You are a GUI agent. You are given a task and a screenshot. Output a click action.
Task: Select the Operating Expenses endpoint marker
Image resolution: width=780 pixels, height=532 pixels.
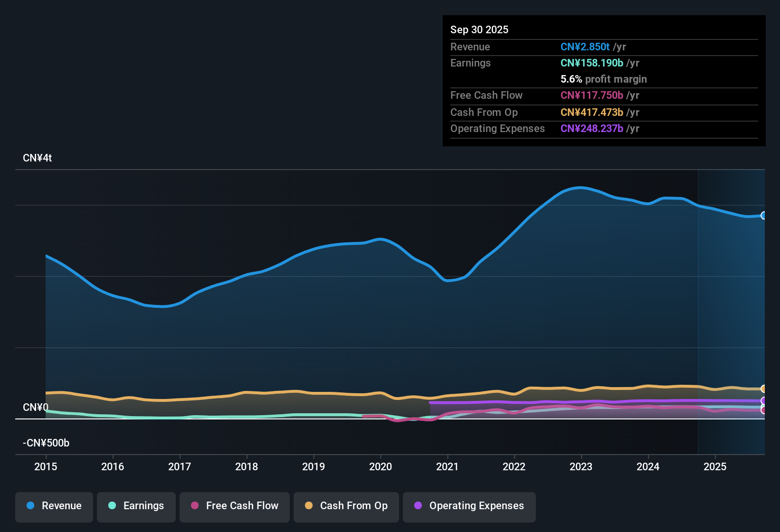764,401
